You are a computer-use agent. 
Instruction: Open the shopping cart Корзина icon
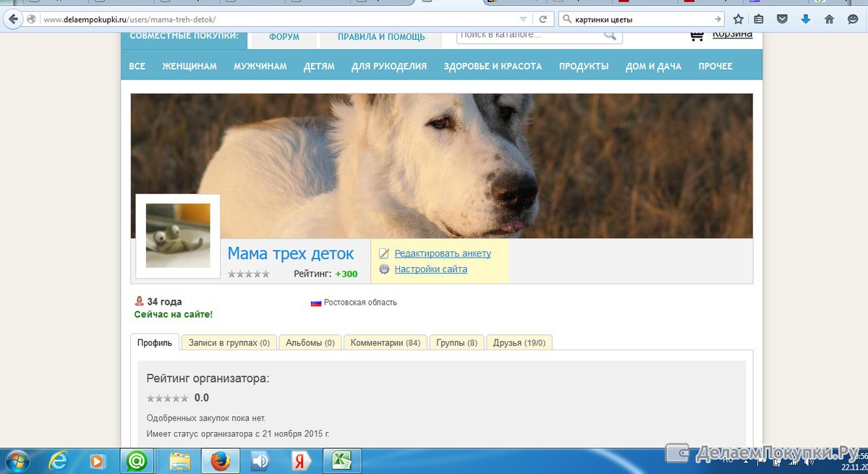(697, 35)
